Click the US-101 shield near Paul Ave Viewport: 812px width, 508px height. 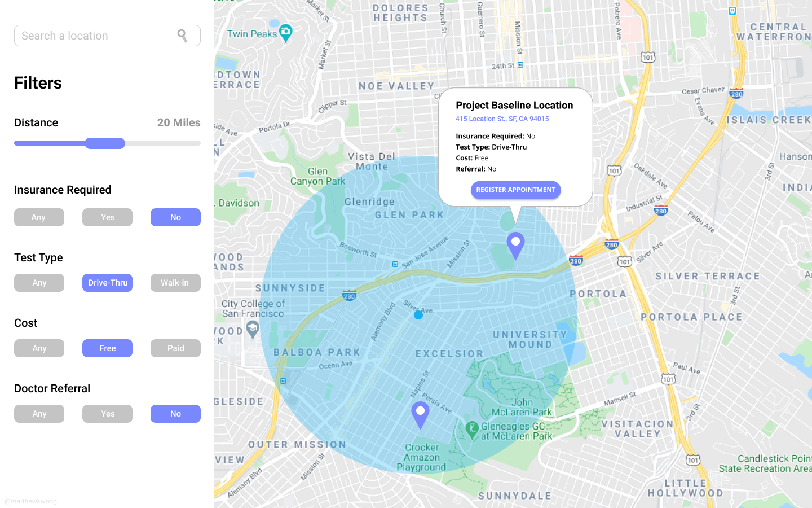click(668, 378)
